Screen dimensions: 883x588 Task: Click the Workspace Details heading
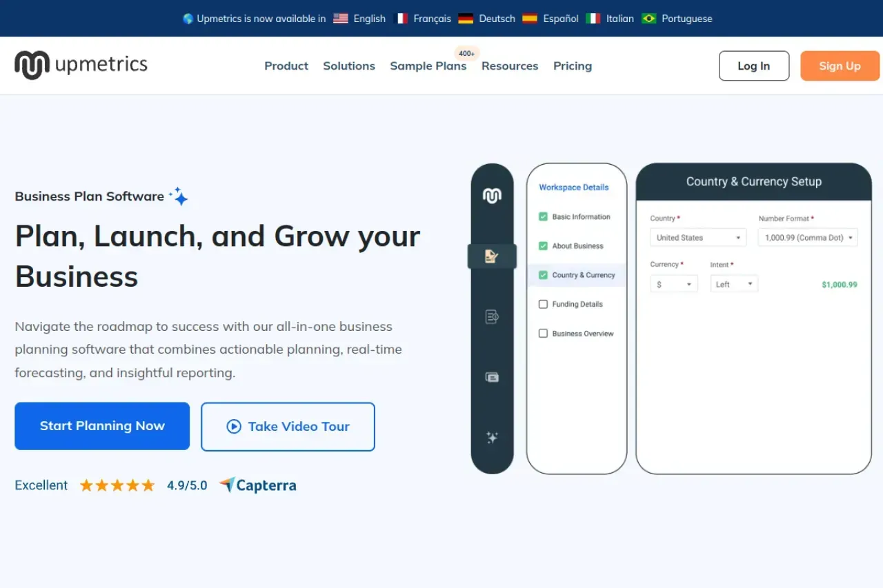(574, 187)
